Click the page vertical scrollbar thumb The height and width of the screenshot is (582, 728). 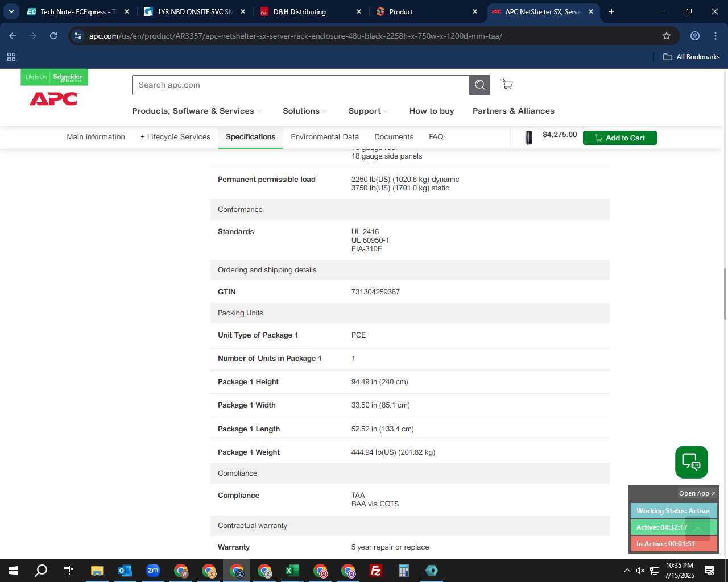(x=725, y=294)
